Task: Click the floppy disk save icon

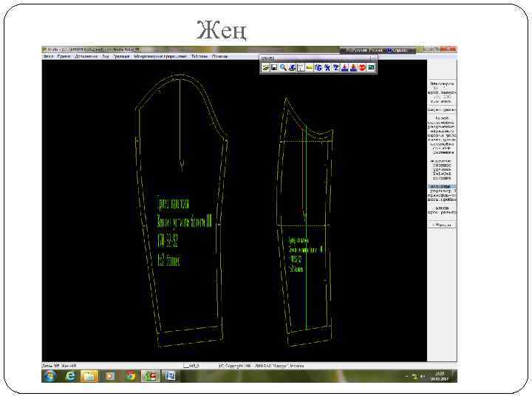Action: [274, 68]
